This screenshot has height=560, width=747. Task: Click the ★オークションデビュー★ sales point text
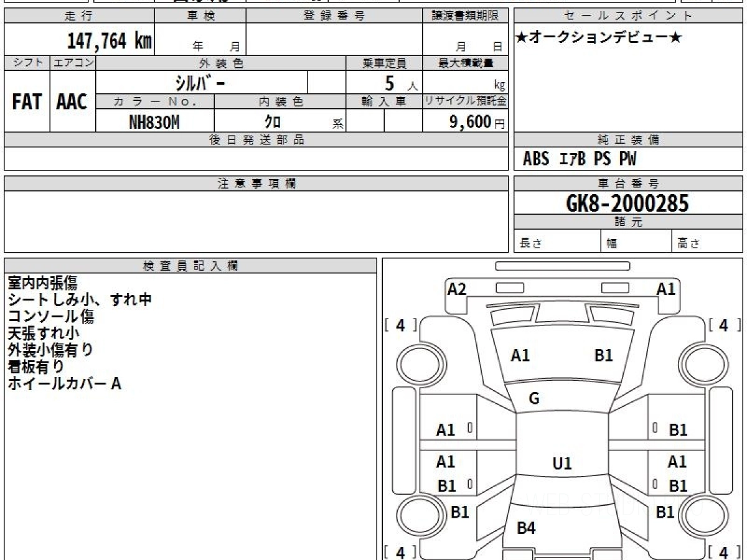click(599, 38)
